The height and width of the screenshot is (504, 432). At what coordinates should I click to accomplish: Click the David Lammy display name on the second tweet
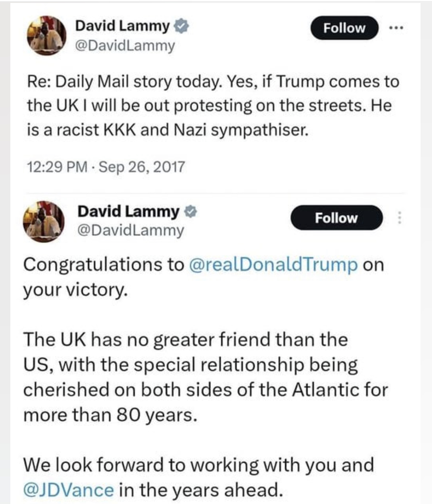pyautogui.click(x=128, y=212)
